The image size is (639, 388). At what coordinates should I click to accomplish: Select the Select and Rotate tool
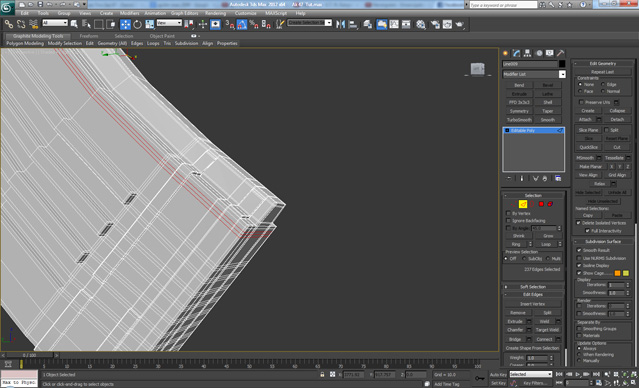pos(137,24)
